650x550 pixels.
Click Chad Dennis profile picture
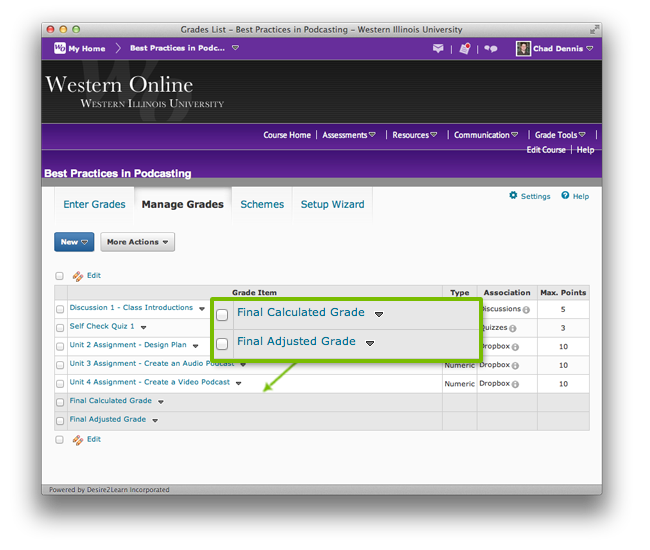(x=523, y=48)
